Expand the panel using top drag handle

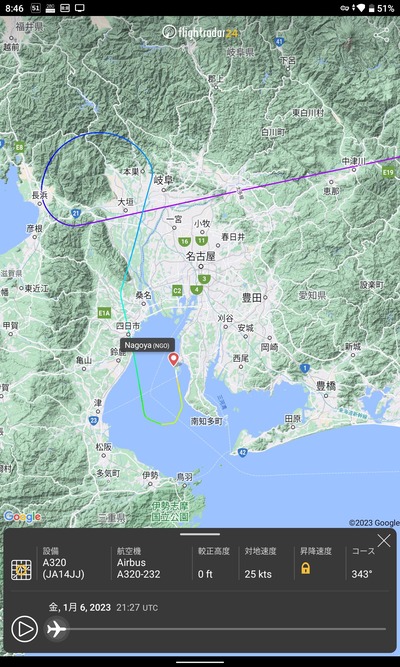[200, 534]
